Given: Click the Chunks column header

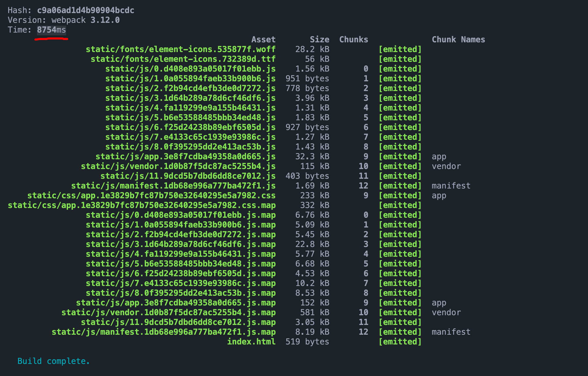Looking at the screenshot, I should tap(354, 40).
